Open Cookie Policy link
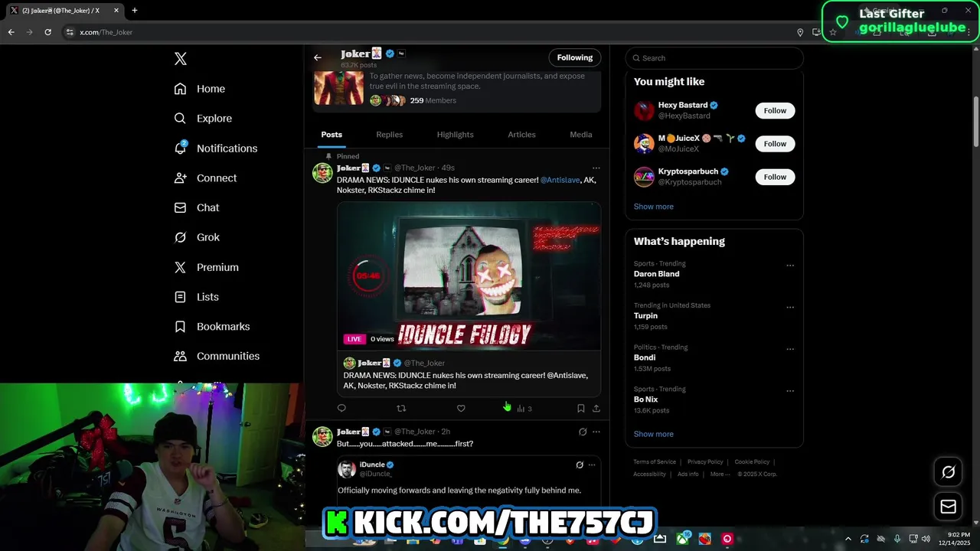The width and height of the screenshot is (980, 551). tap(752, 462)
